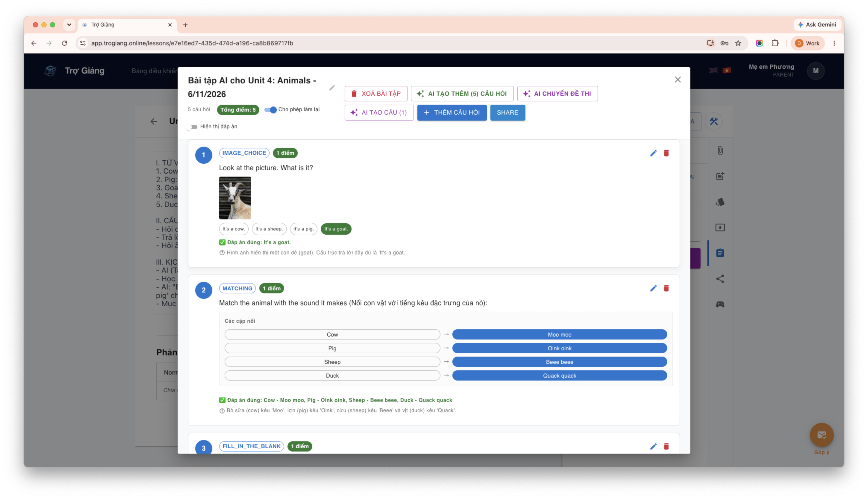Click the FILL_IN_THE_BLANK type tag
The height and width of the screenshot is (499, 868).
(251, 446)
